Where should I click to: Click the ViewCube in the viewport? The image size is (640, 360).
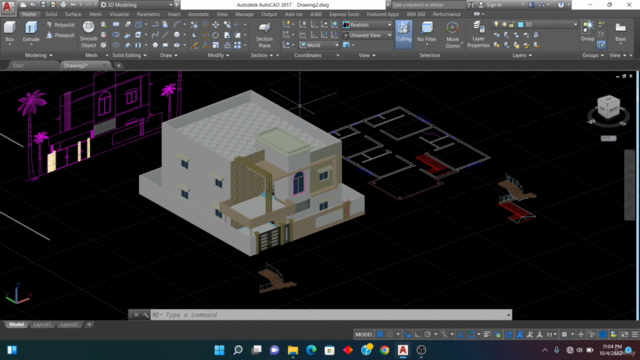pos(608,107)
